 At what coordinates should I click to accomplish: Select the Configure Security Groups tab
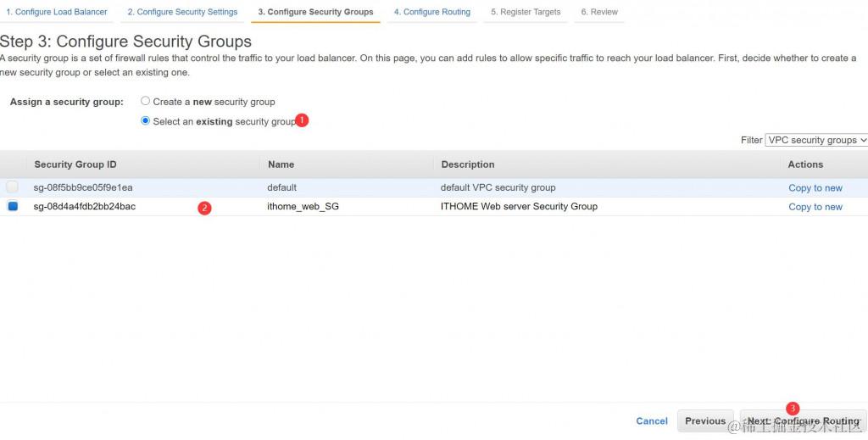[315, 12]
